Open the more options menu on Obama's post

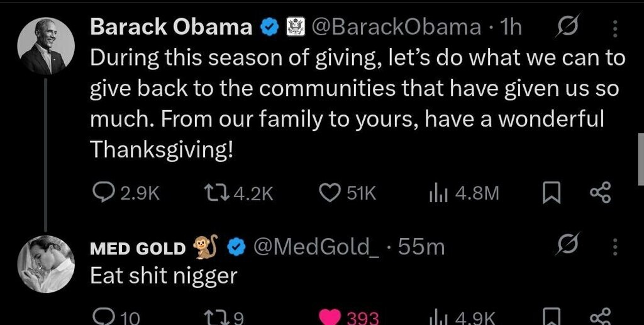pos(614,28)
